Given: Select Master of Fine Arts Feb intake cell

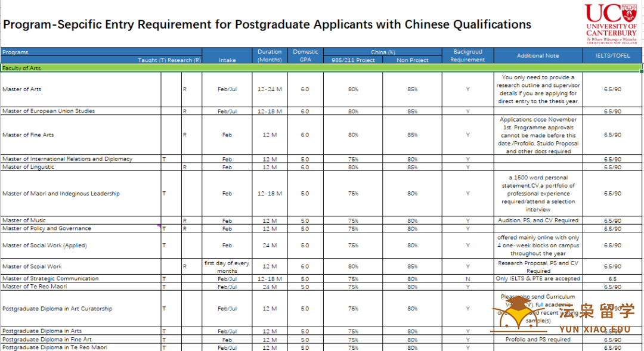Looking at the screenshot, I should click(227, 135).
